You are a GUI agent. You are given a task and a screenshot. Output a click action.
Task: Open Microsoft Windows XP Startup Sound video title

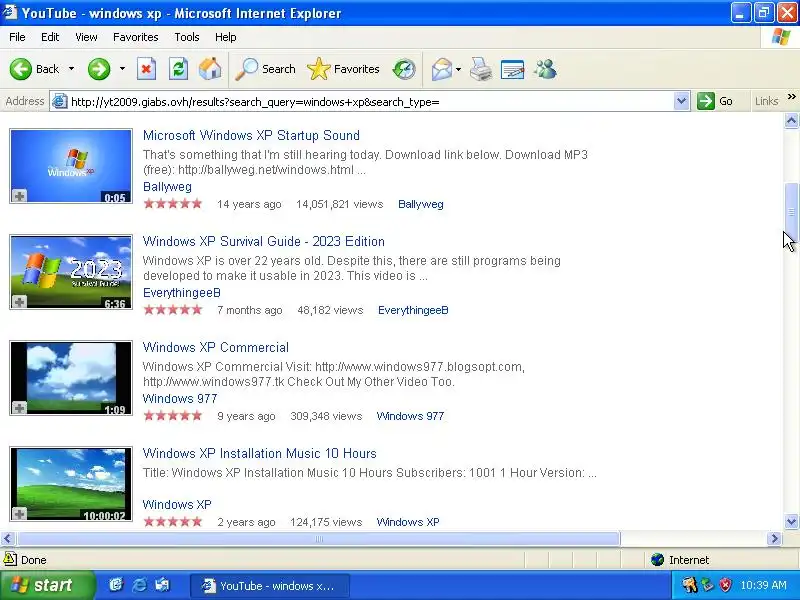[x=251, y=135]
